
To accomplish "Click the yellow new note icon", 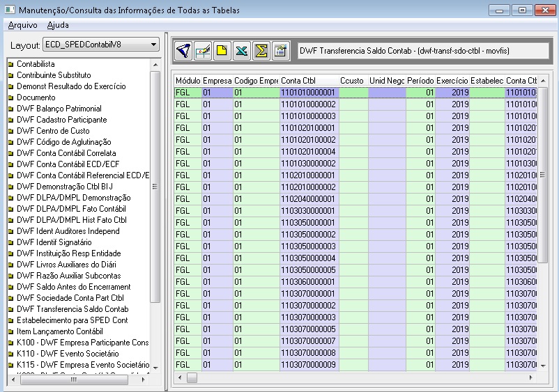I will (x=222, y=51).
